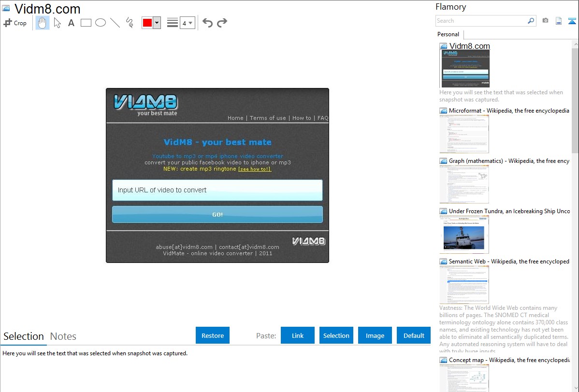Click the camera capture icon
Viewport: 579px width, 392px height.
(x=545, y=21)
